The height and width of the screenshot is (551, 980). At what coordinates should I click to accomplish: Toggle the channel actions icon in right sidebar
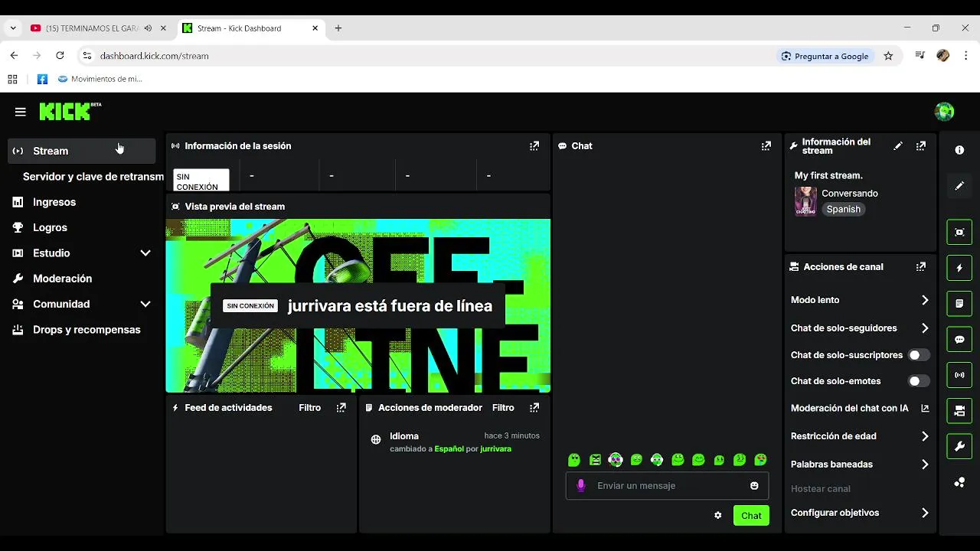tap(959, 411)
